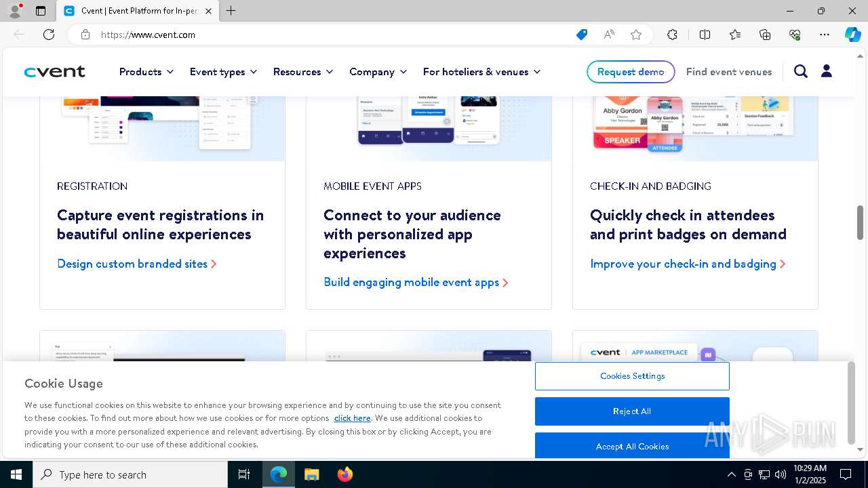
Task: Open Find event venues link
Action: click(x=729, y=72)
